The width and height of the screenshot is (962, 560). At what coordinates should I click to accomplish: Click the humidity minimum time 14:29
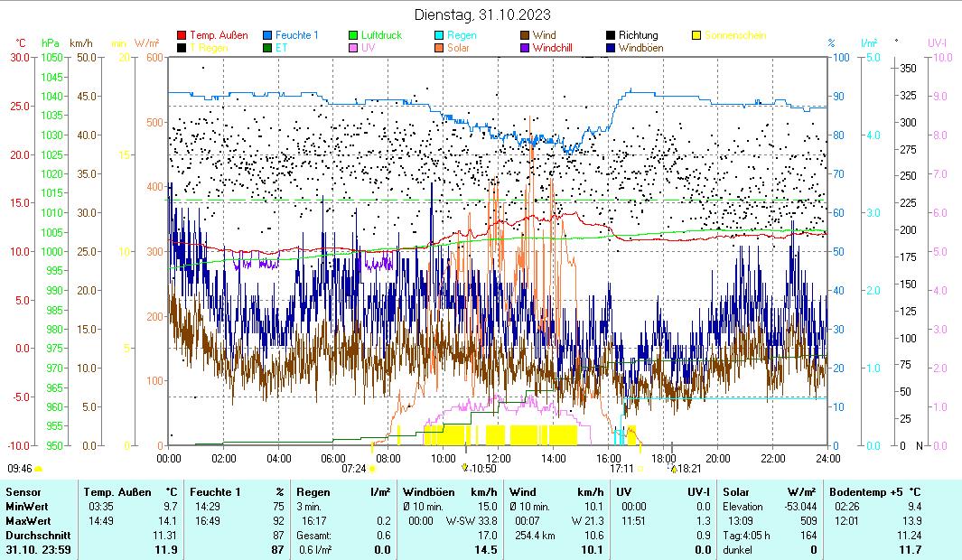coord(208,507)
